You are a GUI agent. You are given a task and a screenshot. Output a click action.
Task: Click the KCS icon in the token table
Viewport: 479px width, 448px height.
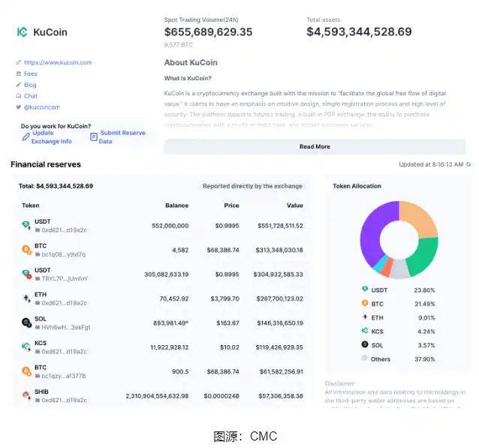pos(26,347)
